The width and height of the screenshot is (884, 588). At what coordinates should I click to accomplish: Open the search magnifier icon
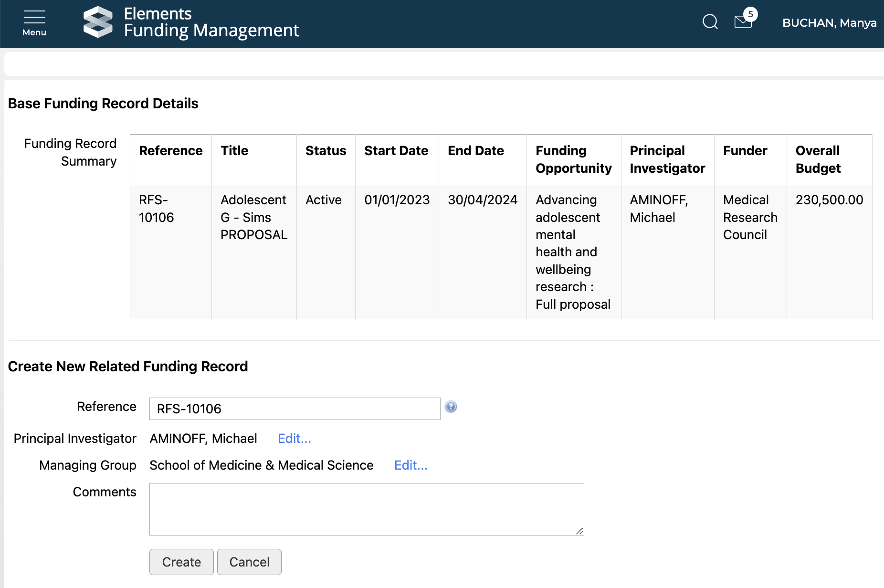tap(710, 22)
